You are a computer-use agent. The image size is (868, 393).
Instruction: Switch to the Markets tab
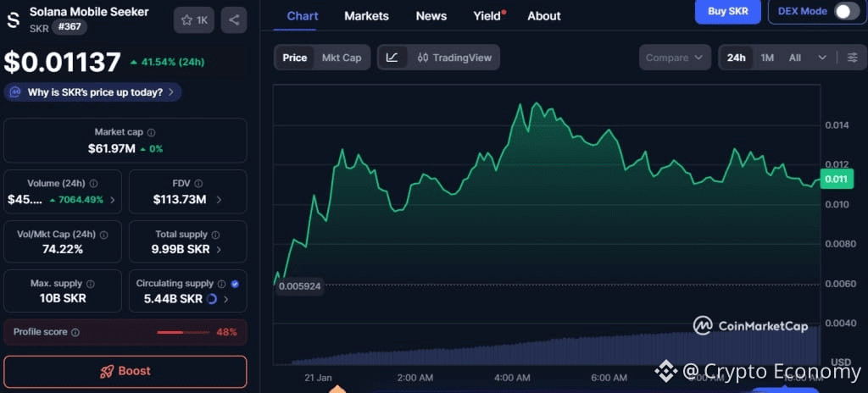[366, 16]
